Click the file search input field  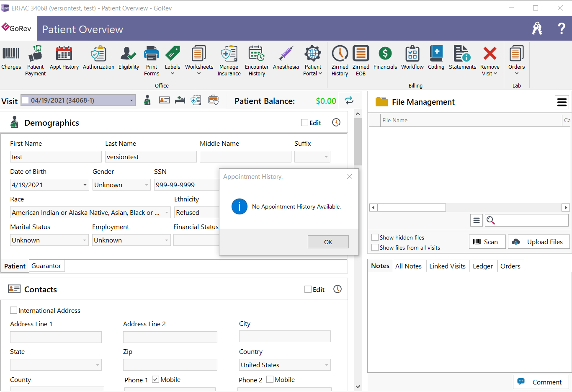tap(527, 220)
